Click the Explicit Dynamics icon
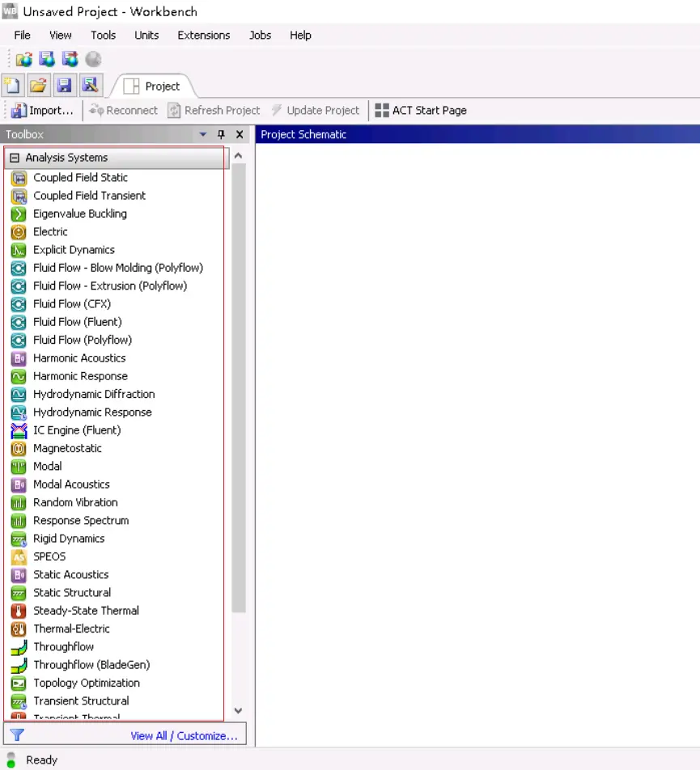Viewport: 700px width, 770px height. pyautogui.click(x=19, y=250)
